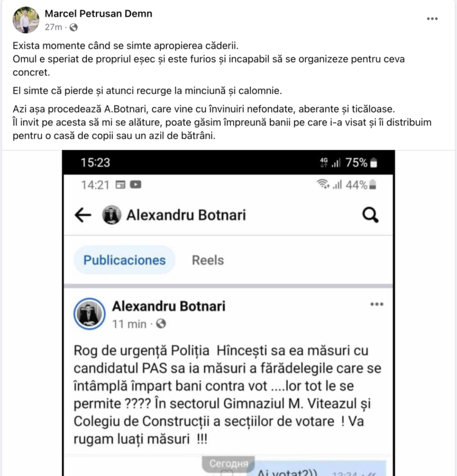Click the public globe icon beside 27m
The height and width of the screenshot is (476, 457).
coord(73,27)
